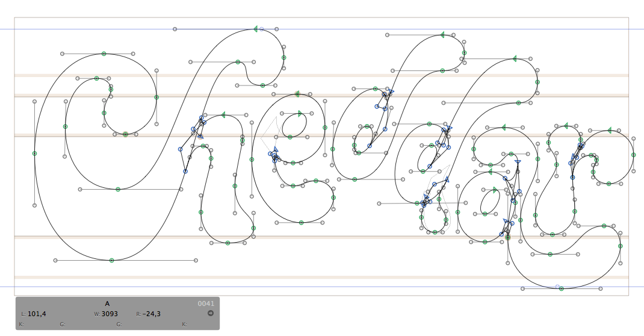Select the unicode value 0041
The image size is (644, 336).
[x=206, y=303]
